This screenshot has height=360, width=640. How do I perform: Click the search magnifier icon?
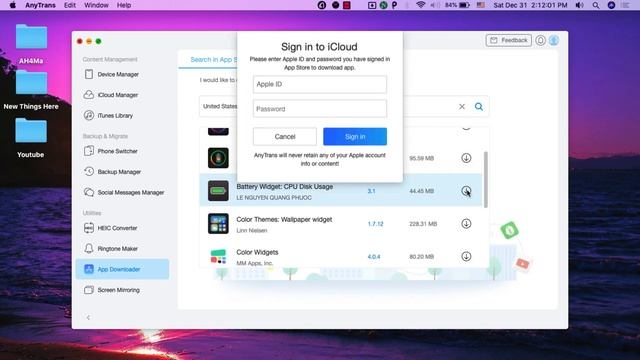point(479,107)
